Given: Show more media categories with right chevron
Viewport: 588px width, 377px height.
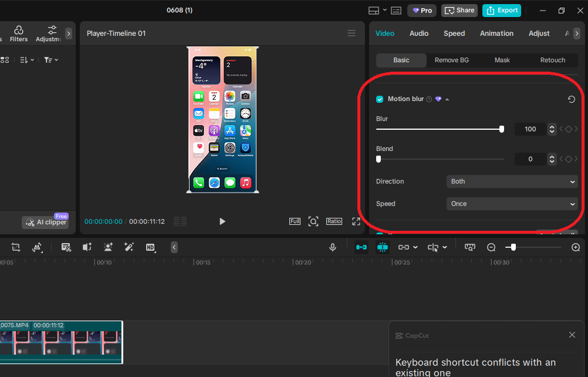Looking at the screenshot, I should pos(68,33).
